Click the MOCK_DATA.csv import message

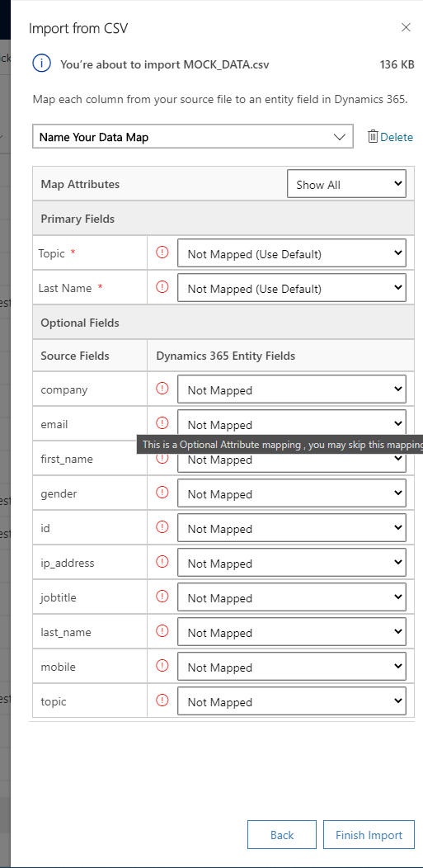click(165, 64)
